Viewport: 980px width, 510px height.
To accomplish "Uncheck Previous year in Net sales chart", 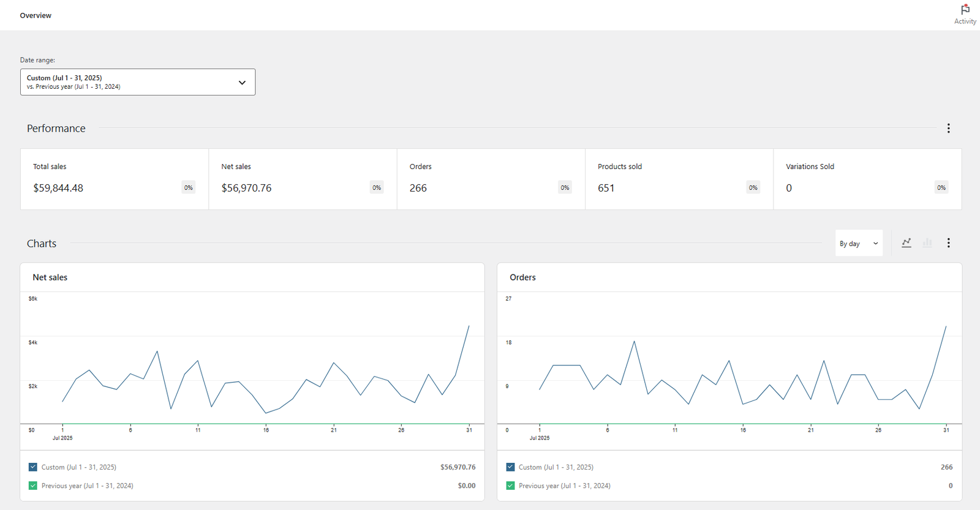I will (33, 486).
